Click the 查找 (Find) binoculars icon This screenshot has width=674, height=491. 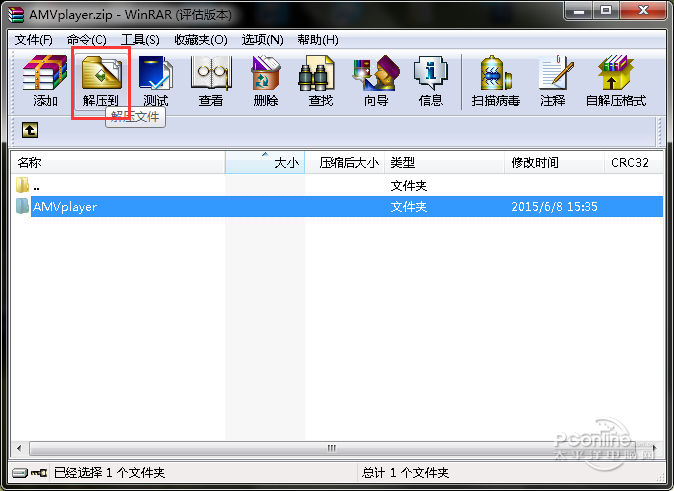pos(316,73)
